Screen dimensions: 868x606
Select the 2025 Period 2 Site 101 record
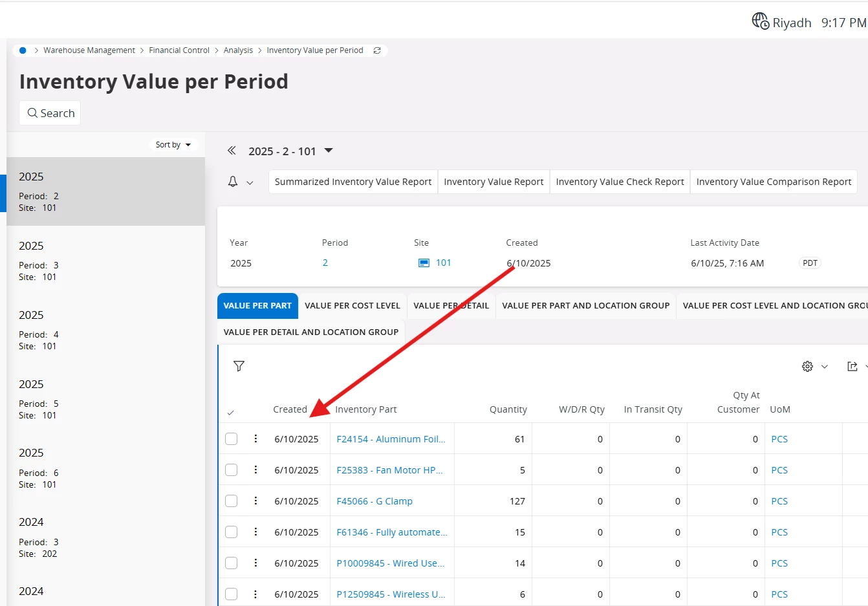pyautogui.click(x=106, y=191)
